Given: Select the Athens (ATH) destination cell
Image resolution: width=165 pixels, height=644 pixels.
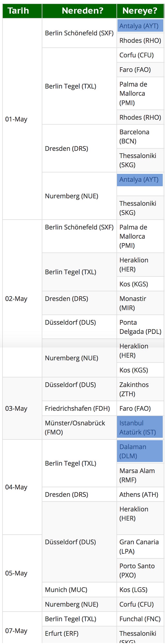Looking at the screenshot, I should click(139, 494).
